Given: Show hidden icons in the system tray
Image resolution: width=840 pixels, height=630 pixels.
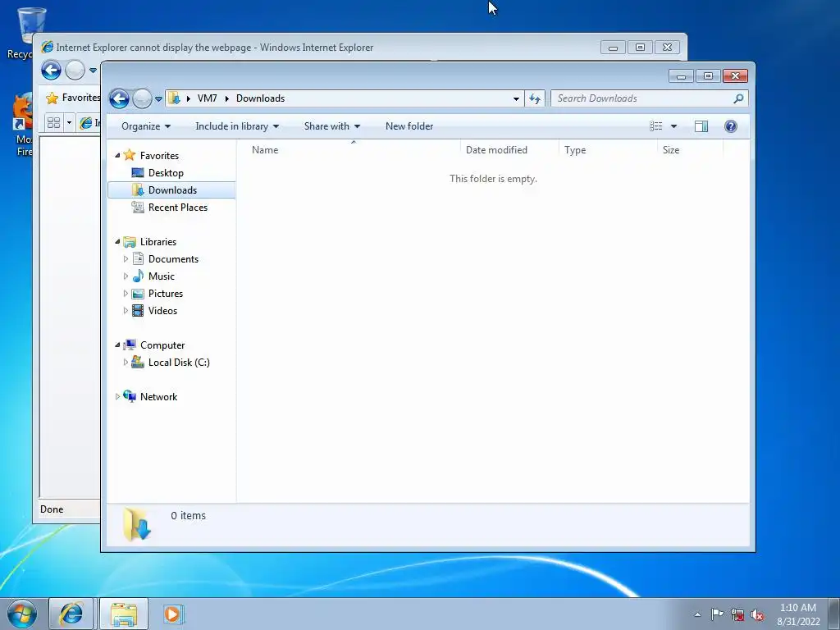Looking at the screenshot, I should [x=697, y=614].
